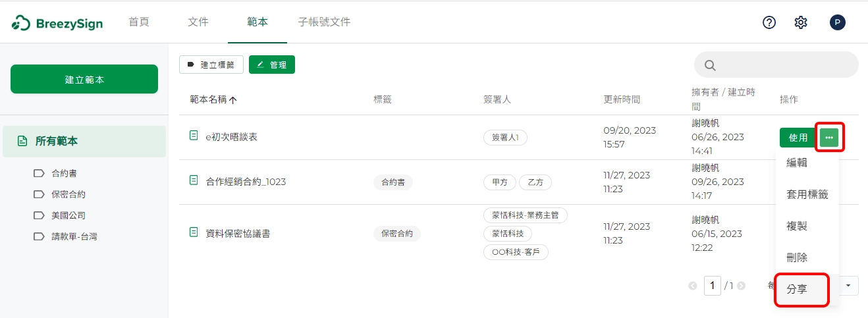Image resolution: width=868 pixels, height=318 pixels.
Task: Click document icon beside 資料保密協議書
Action: (194, 232)
